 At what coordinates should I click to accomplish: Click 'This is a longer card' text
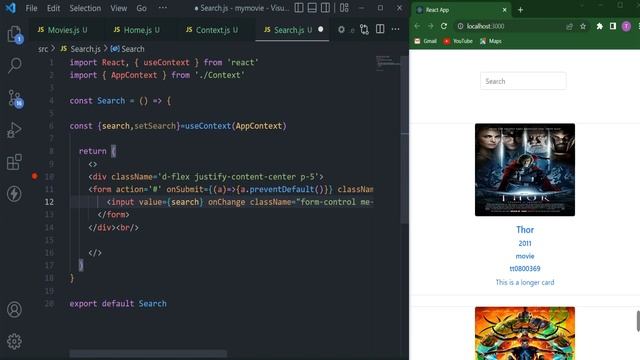525,282
